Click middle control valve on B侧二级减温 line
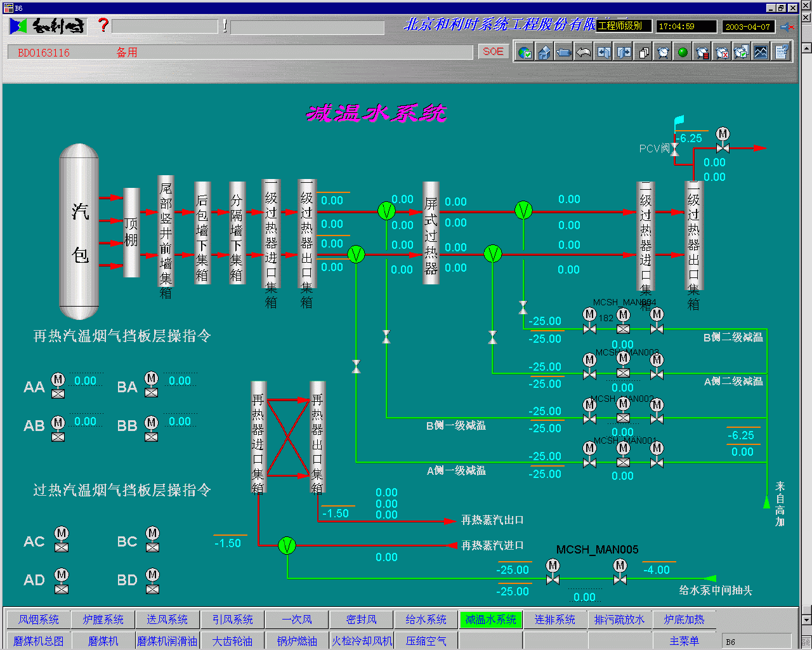812x650 pixels. 623,321
